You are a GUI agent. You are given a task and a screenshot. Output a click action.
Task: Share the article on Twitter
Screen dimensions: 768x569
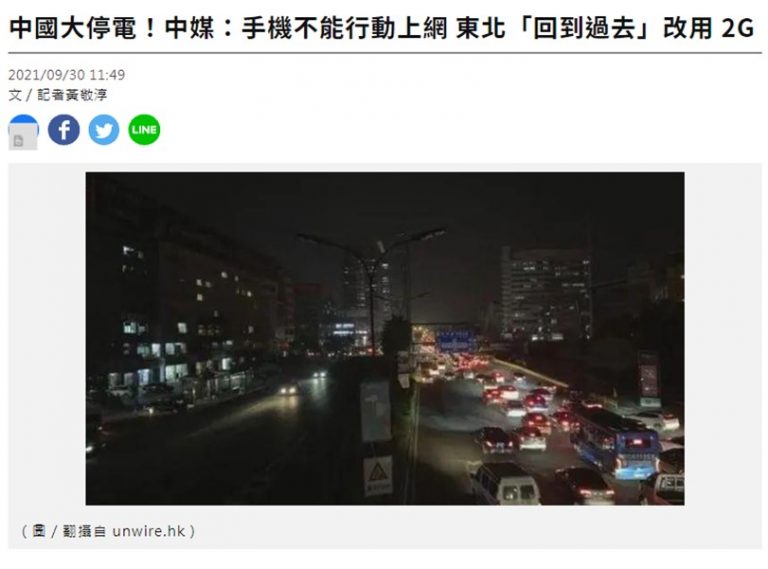[x=104, y=130]
